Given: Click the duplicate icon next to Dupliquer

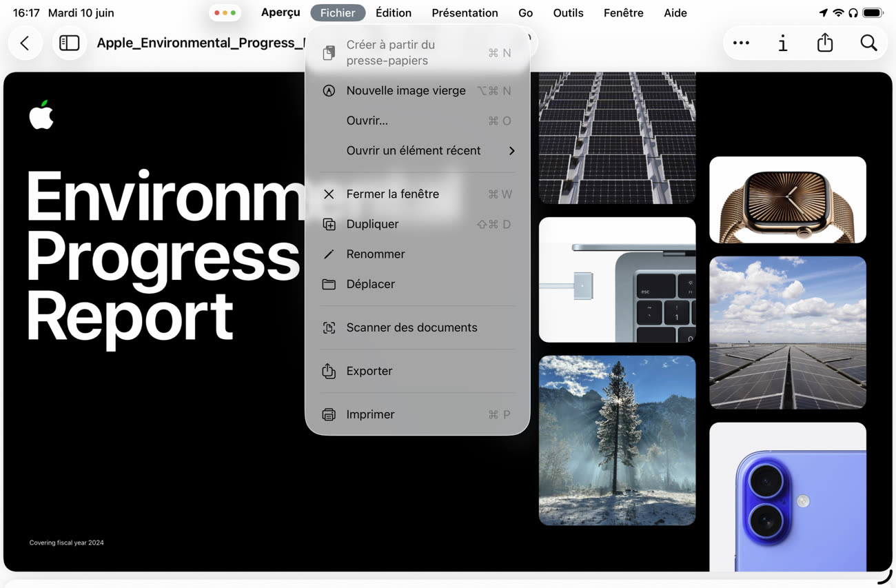Looking at the screenshot, I should 329,224.
